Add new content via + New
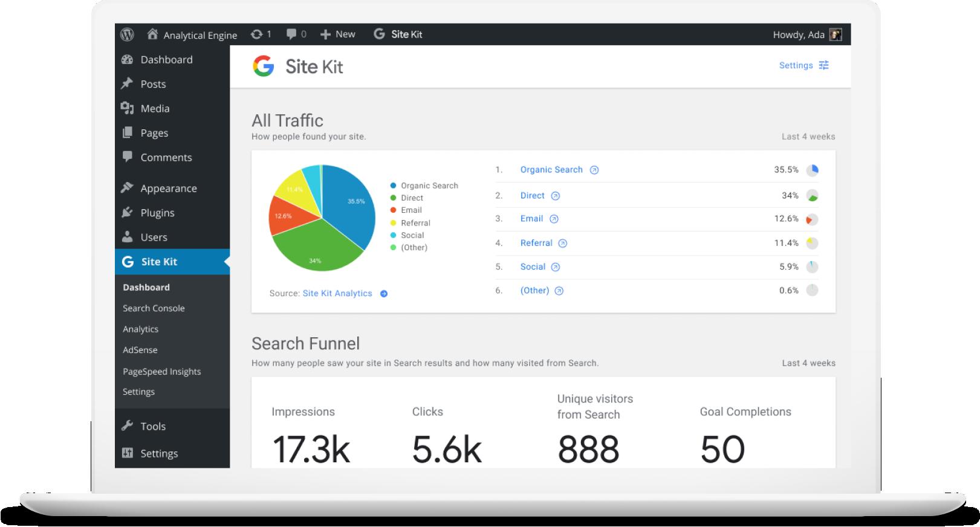 click(337, 34)
